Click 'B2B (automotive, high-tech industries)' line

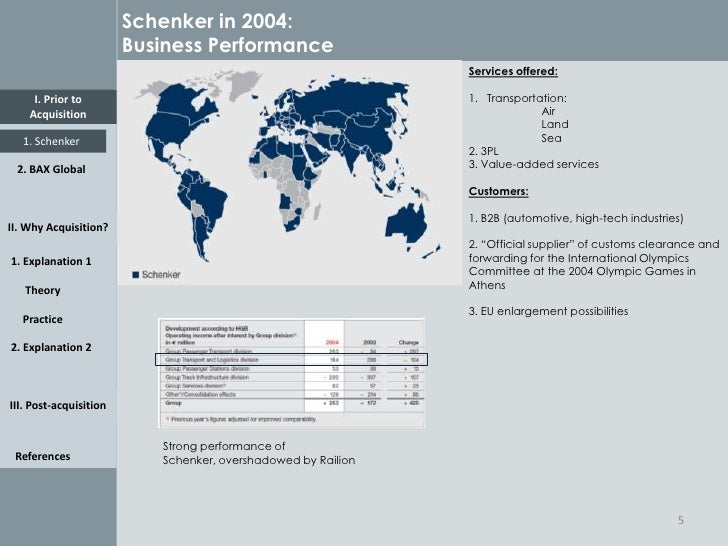(576, 218)
